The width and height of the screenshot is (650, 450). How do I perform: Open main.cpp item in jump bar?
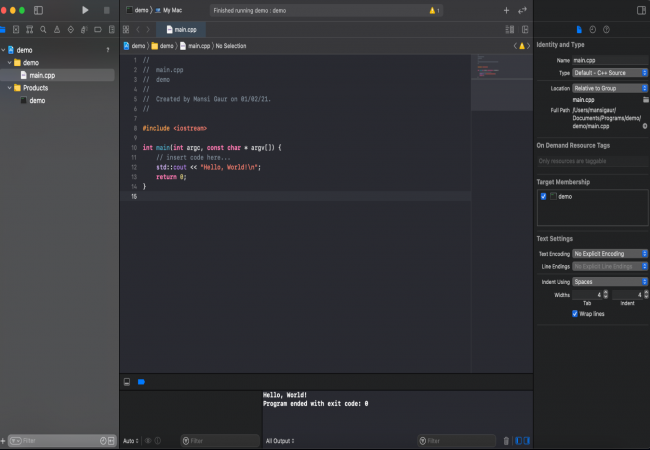pos(195,46)
